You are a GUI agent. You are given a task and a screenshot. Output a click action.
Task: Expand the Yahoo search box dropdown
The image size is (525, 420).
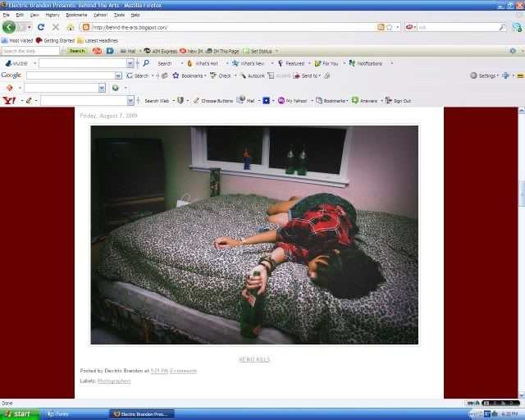click(130, 100)
